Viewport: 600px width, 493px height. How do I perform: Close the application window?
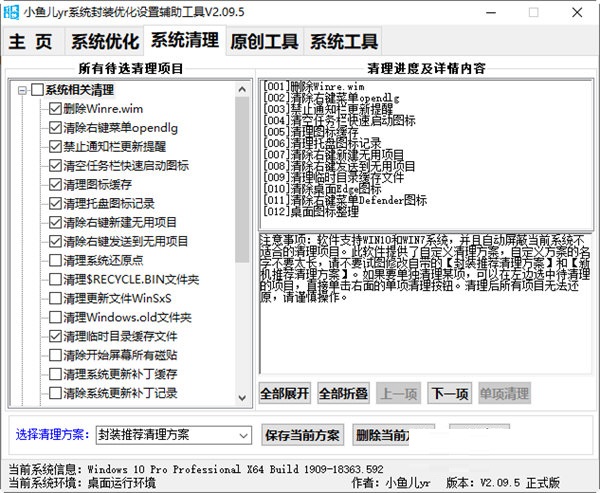(x=577, y=13)
